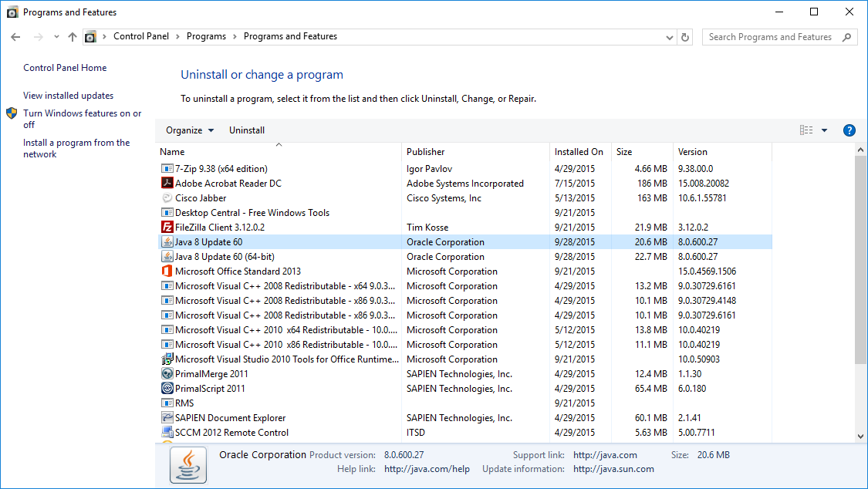
Task: Sort by the Publisher column header
Action: click(426, 152)
